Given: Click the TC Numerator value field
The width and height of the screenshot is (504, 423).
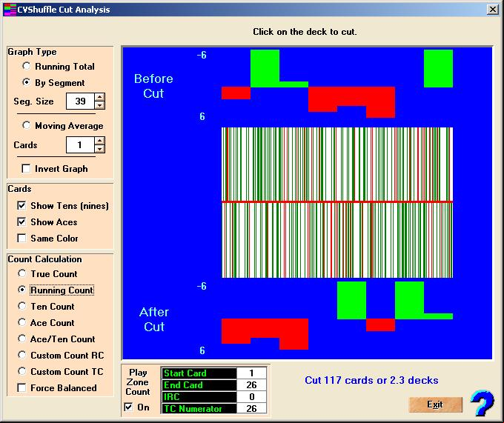Looking at the screenshot, I should click(251, 408).
